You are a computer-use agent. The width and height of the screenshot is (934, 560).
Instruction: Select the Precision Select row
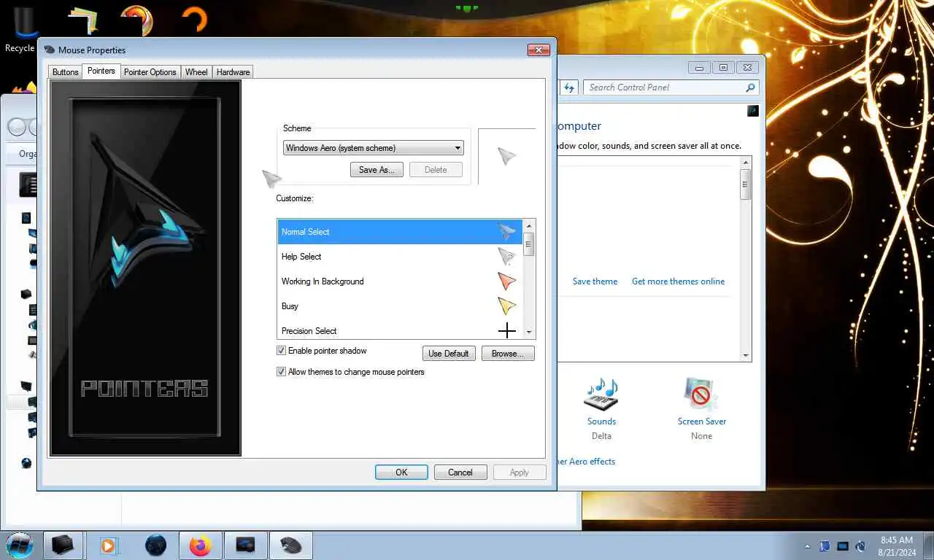click(x=399, y=330)
